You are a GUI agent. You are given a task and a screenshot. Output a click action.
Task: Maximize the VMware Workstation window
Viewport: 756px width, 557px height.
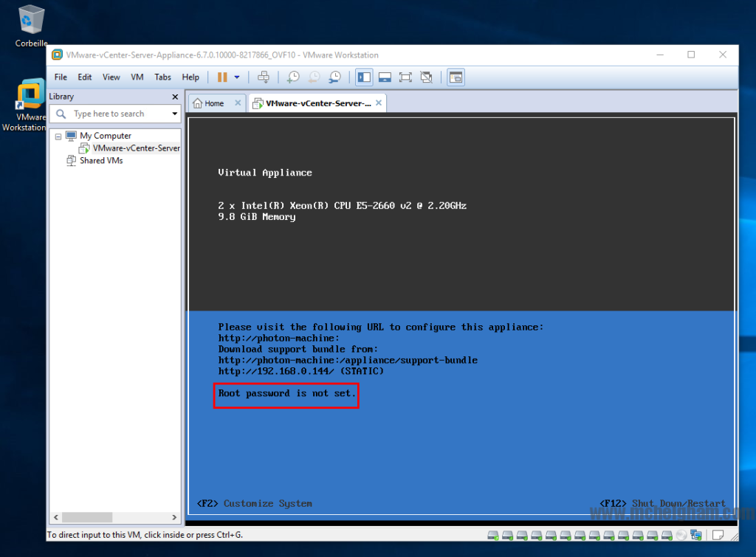pyautogui.click(x=691, y=55)
